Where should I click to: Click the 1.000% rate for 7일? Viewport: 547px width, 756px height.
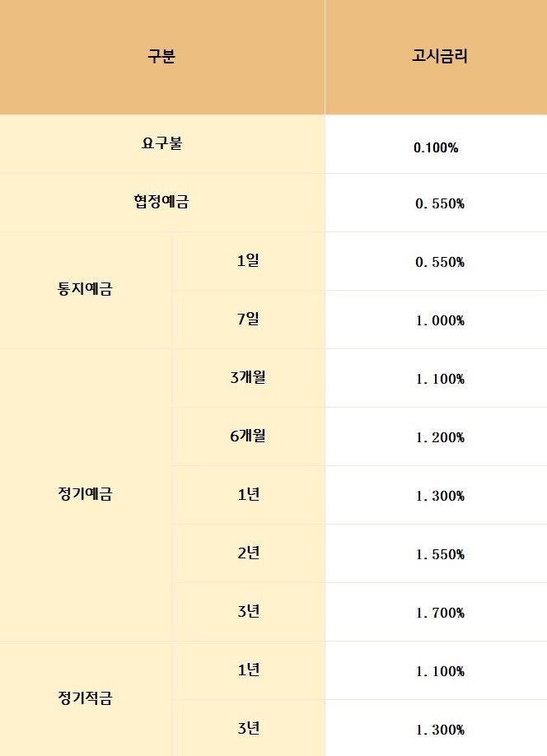tap(440, 320)
